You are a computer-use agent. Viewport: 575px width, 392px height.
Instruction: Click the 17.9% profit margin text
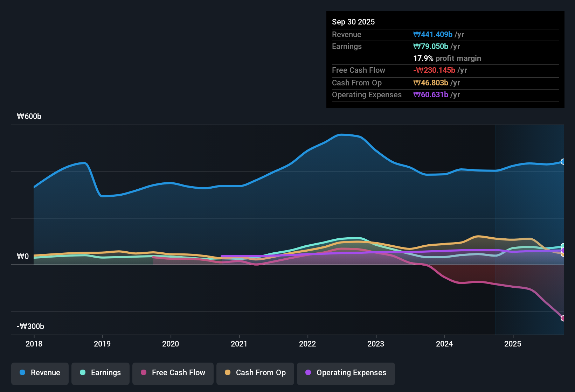(x=447, y=58)
